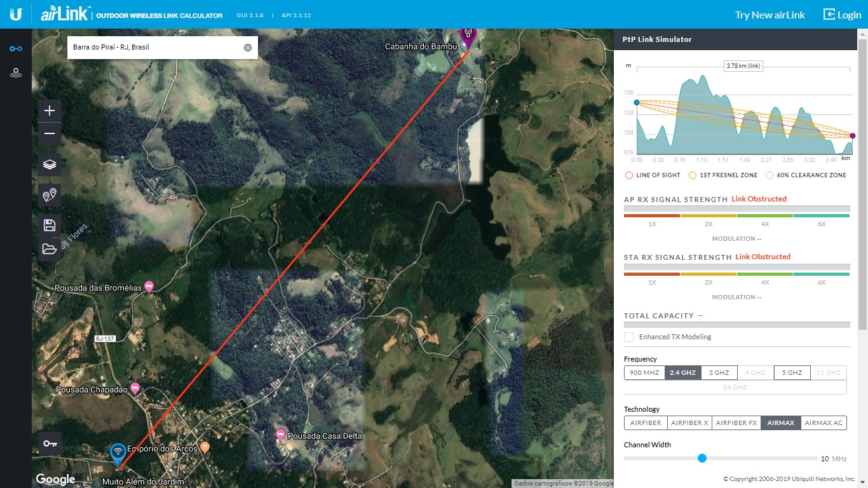
Task: Click the PtP Link Simulator panel title
Action: tap(657, 39)
